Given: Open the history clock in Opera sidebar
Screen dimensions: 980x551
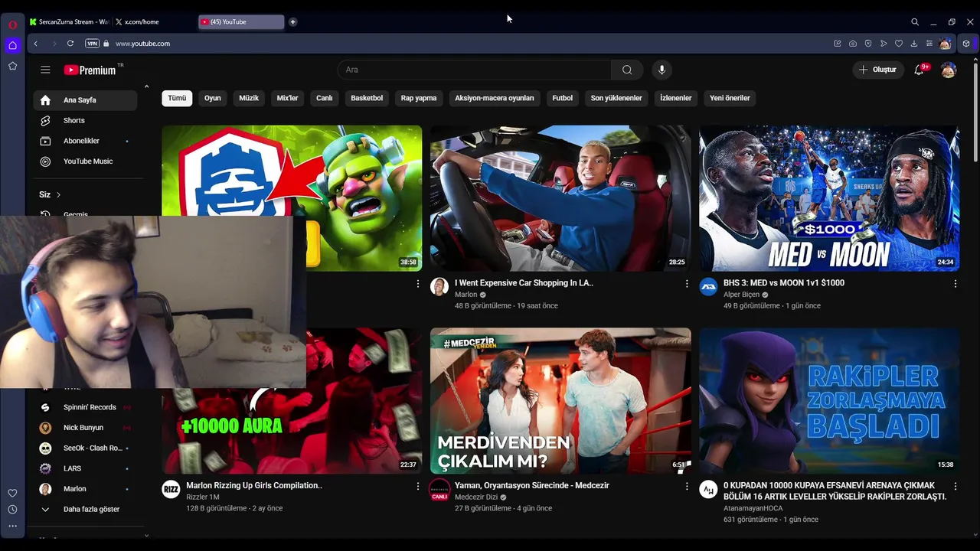Looking at the screenshot, I should point(12,510).
